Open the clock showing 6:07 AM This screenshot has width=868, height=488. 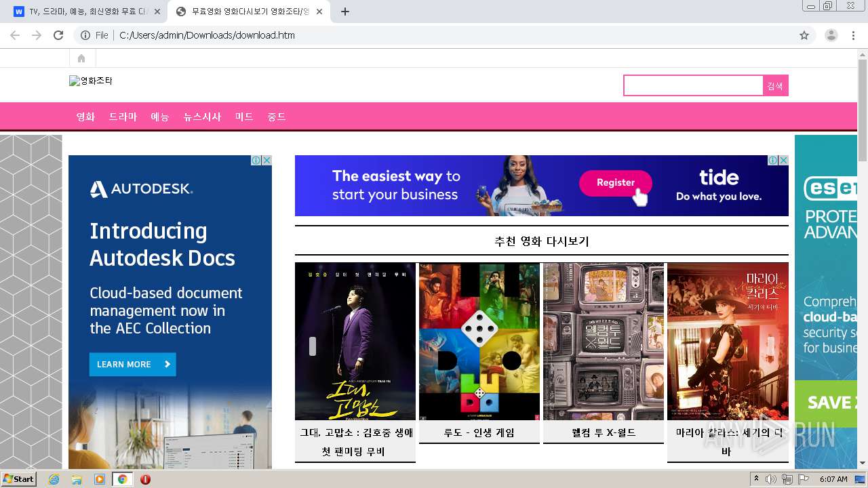833,479
